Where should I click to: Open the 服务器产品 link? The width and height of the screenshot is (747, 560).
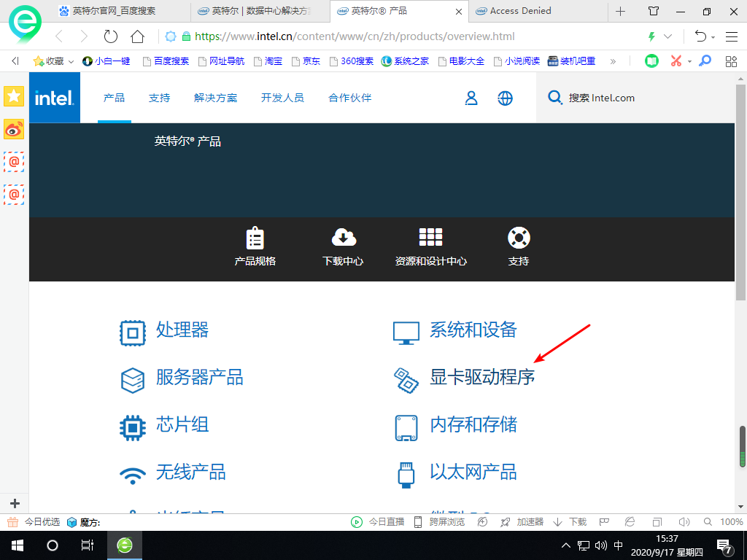200,377
